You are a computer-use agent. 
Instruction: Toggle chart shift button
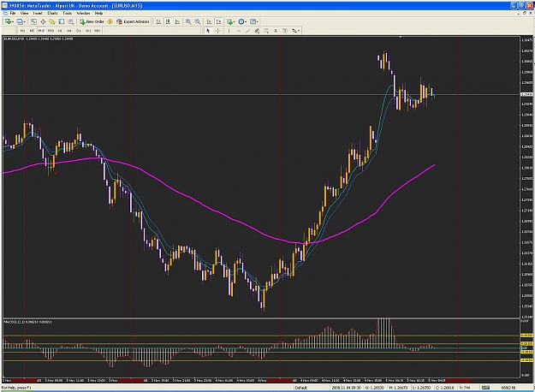218,21
